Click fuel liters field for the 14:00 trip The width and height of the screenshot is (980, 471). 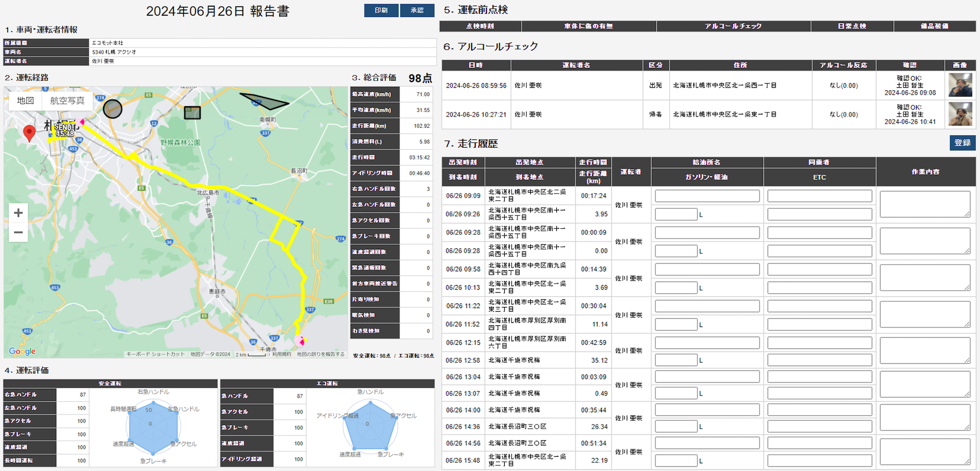pos(676,427)
